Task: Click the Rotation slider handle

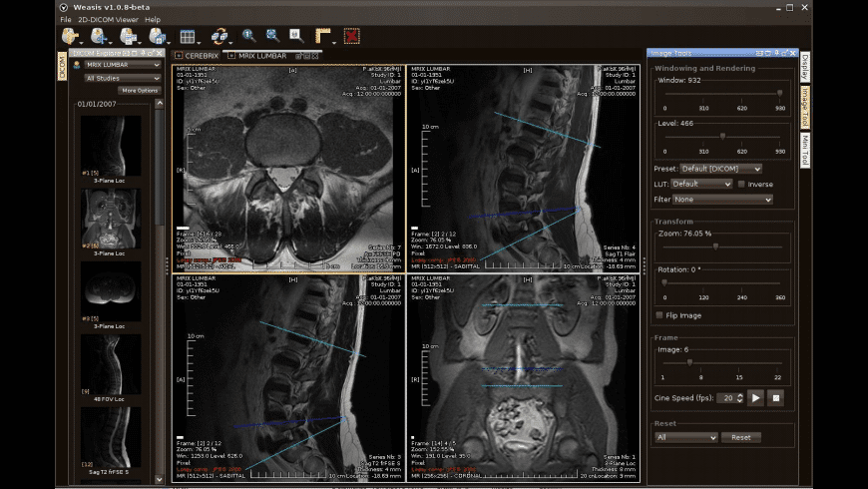Action: [664, 283]
